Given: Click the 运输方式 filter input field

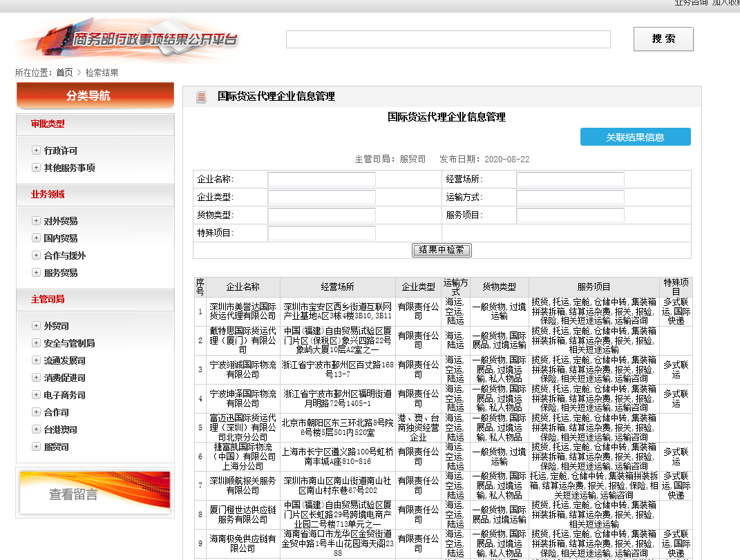Looking at the screenshot, I should (x=570, y=197).
